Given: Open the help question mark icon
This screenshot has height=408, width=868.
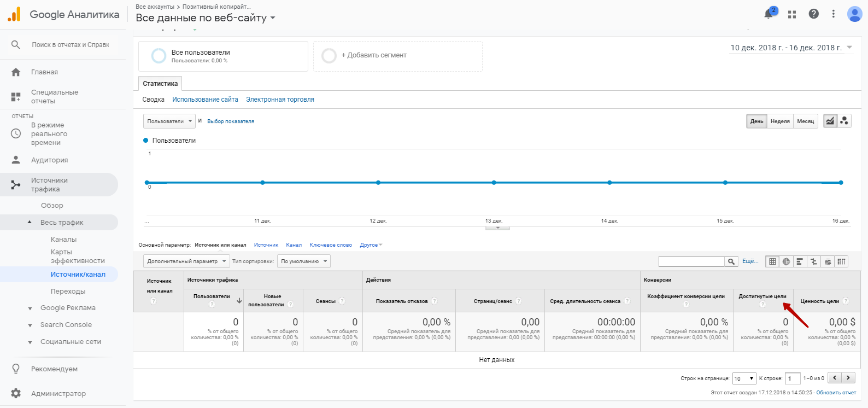Looking at the screenshot, I should point(814,14).
